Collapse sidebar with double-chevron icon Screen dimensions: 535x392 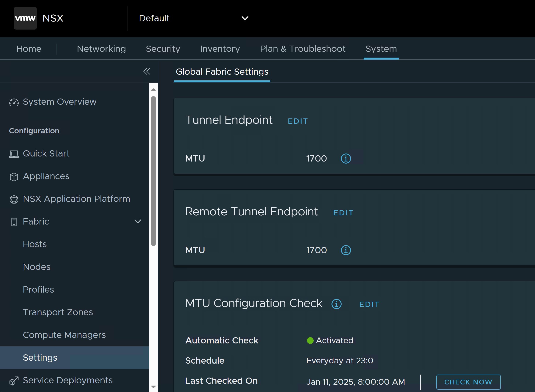(x=147, y=71)
